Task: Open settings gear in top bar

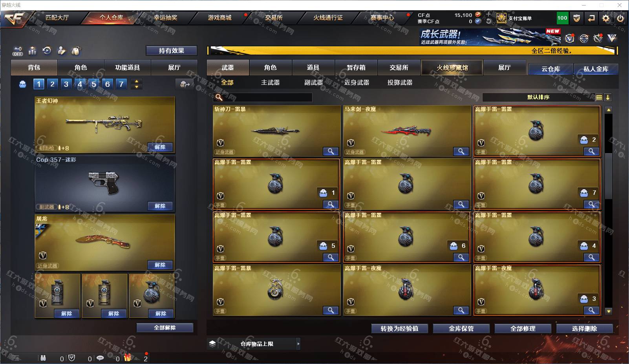Action: pyautogui.click(x=606, y=18)
